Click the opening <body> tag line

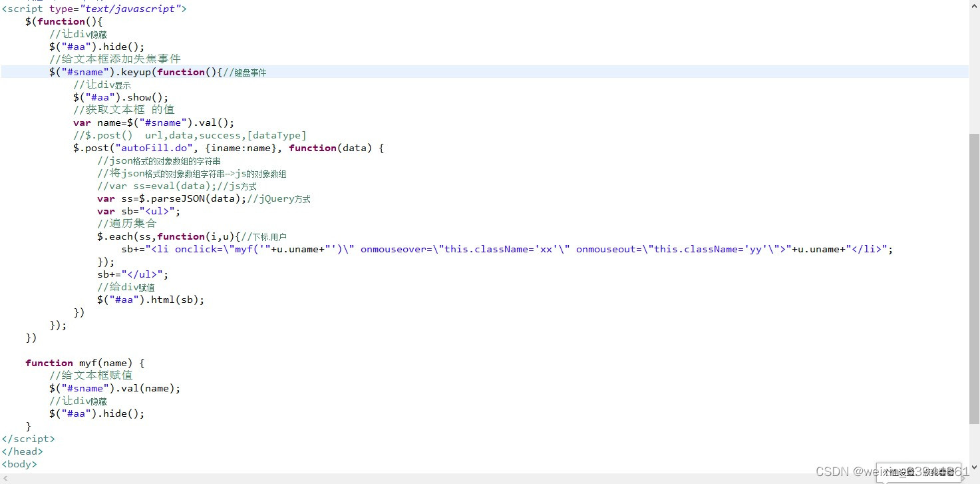(19, 464)
